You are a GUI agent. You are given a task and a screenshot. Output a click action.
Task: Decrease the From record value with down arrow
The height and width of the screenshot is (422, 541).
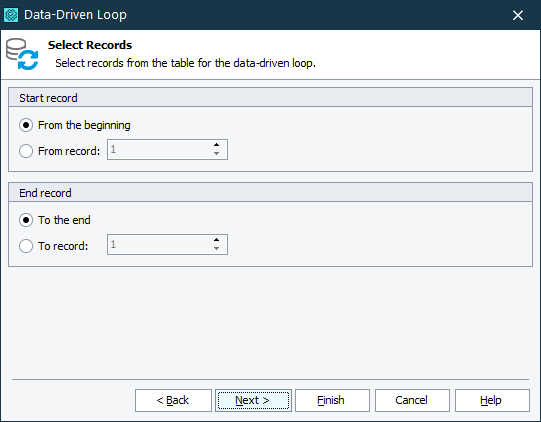(x=216, y=154)
